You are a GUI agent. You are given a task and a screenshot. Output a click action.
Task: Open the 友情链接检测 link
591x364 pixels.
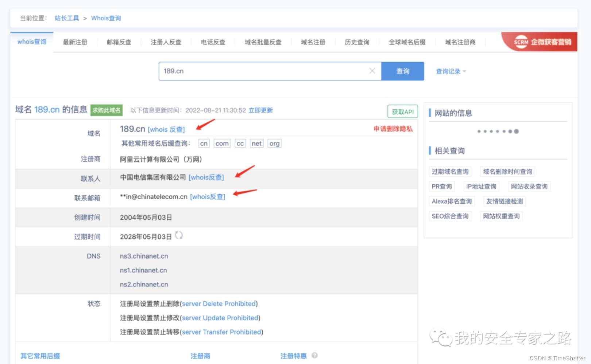coord(505,201)
